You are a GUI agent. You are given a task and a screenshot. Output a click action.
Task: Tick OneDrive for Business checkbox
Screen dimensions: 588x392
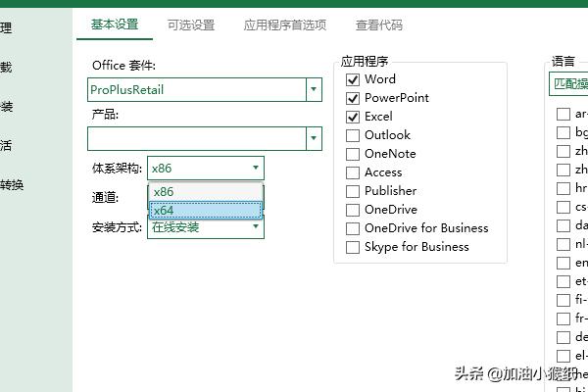click(353, 228)
